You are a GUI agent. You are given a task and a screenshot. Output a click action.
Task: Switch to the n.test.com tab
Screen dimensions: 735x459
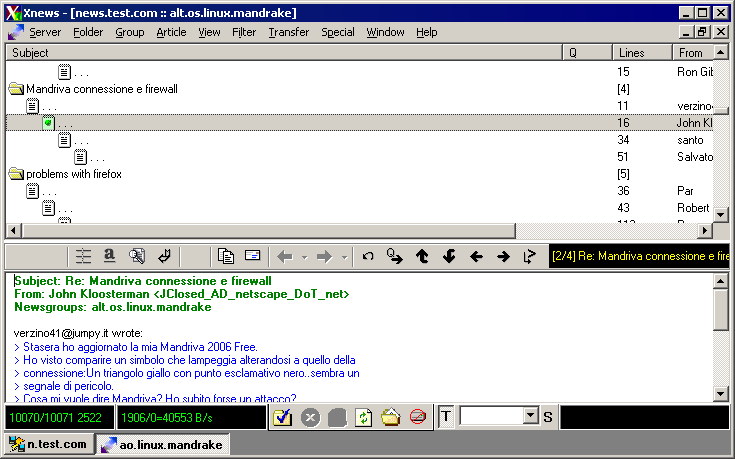pos(49,444)
